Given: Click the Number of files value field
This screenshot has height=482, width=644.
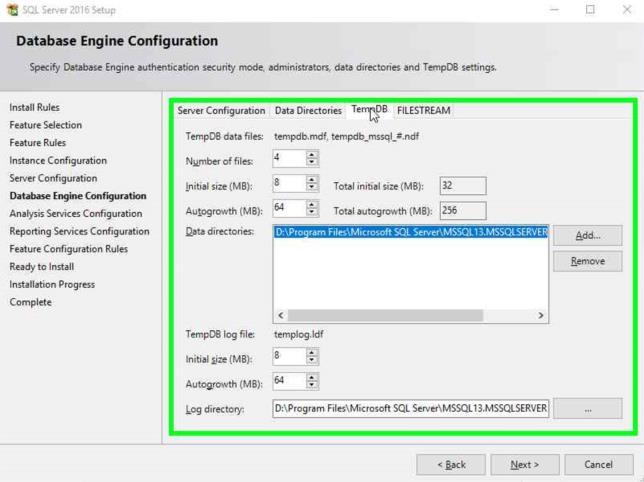Looking at the screenshot, I should (290, 159).
